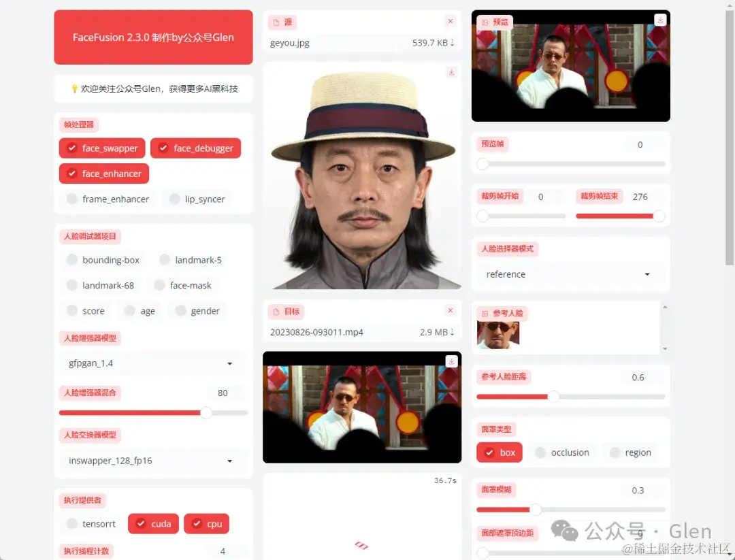Uncheck the box mask type
735x560 pixels.
point(500,452)
